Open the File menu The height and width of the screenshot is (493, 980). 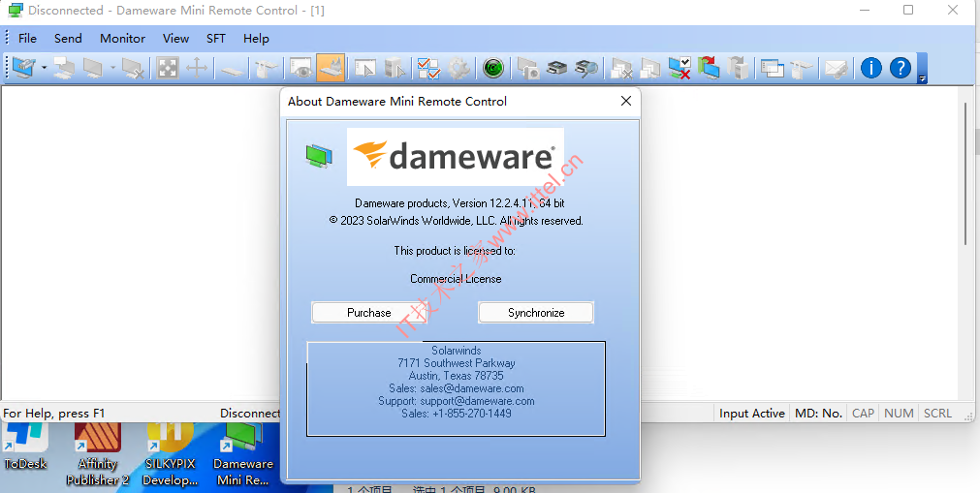coord(27,38)
